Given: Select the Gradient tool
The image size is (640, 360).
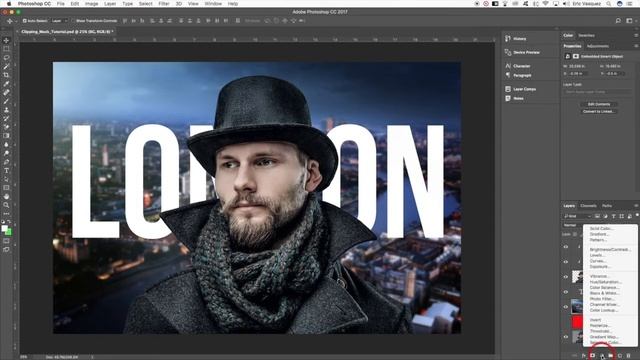Looking at the screenshot, I should pos(6,136).
